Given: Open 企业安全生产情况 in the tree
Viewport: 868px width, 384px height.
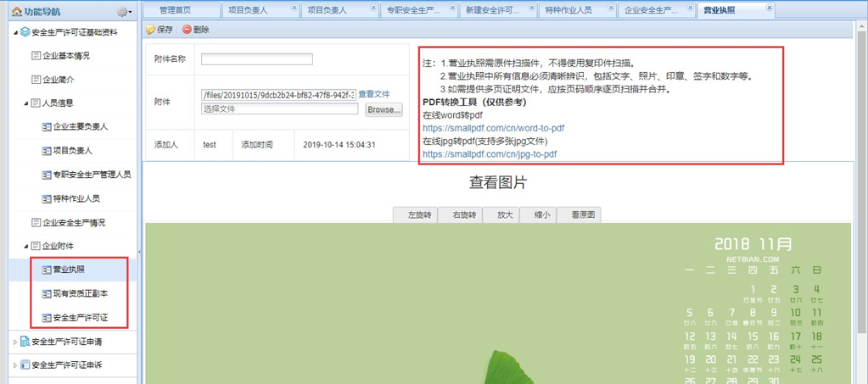Looking at the screenshot, I should [x=74, y=222].
